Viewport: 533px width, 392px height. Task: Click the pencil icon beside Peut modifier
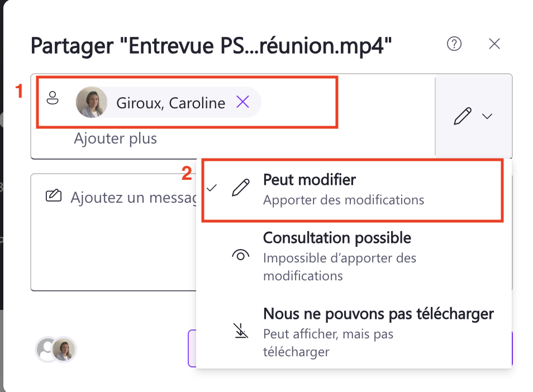point(240,189)
